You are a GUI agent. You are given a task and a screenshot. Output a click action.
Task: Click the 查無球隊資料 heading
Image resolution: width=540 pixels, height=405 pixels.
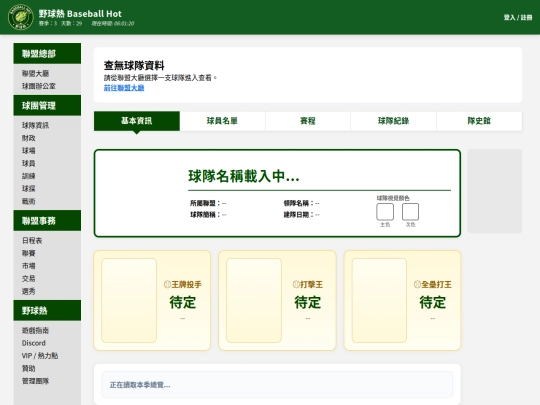(x=134, y=65)
